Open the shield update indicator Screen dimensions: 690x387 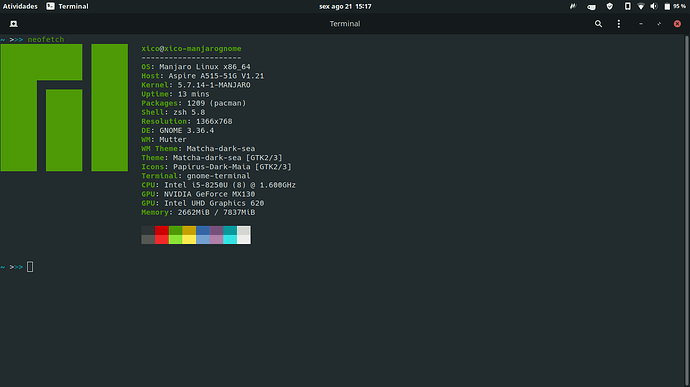pyautogui.click(x=609, y=6)
